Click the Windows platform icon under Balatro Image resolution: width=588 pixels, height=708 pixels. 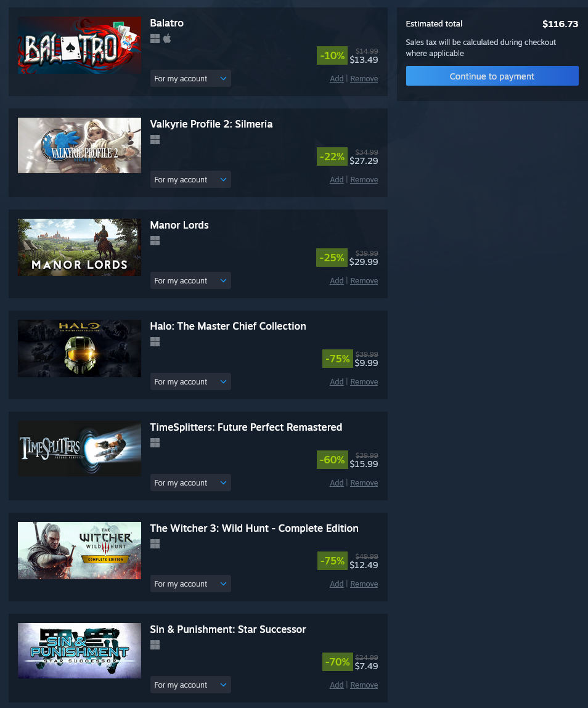click(155, 39)
